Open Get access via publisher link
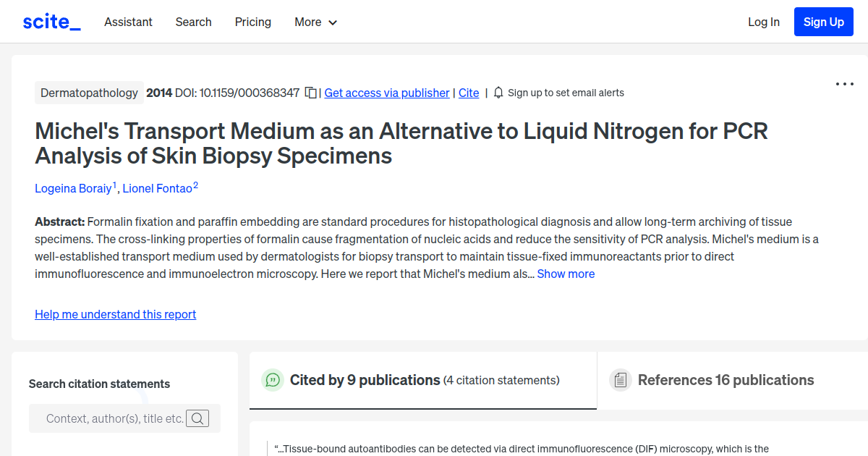This screenshot has height=456, width=868. (x=386, y=93)
